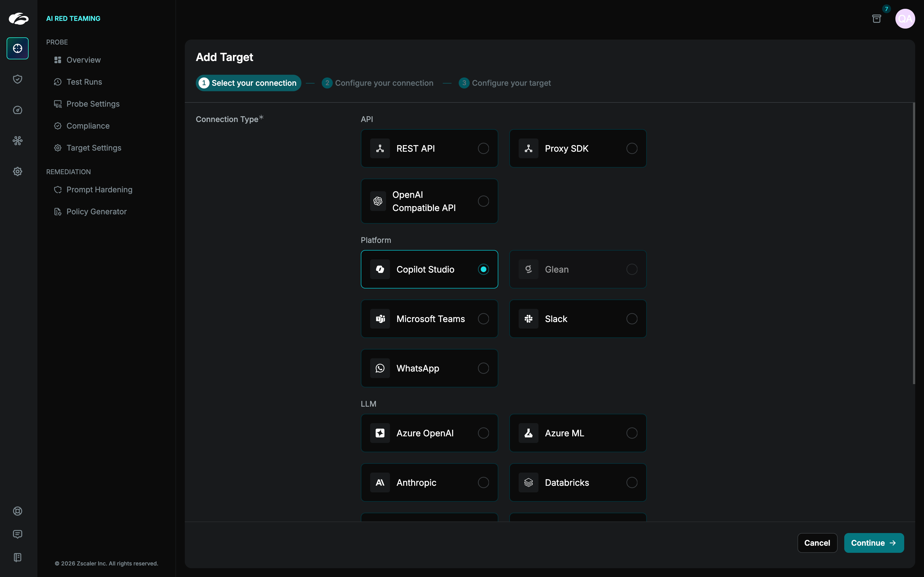Click the snowflake-like icon in left rail
This screenshot has height=577, width=924.
pyautogui.click(x=18, y=141)
